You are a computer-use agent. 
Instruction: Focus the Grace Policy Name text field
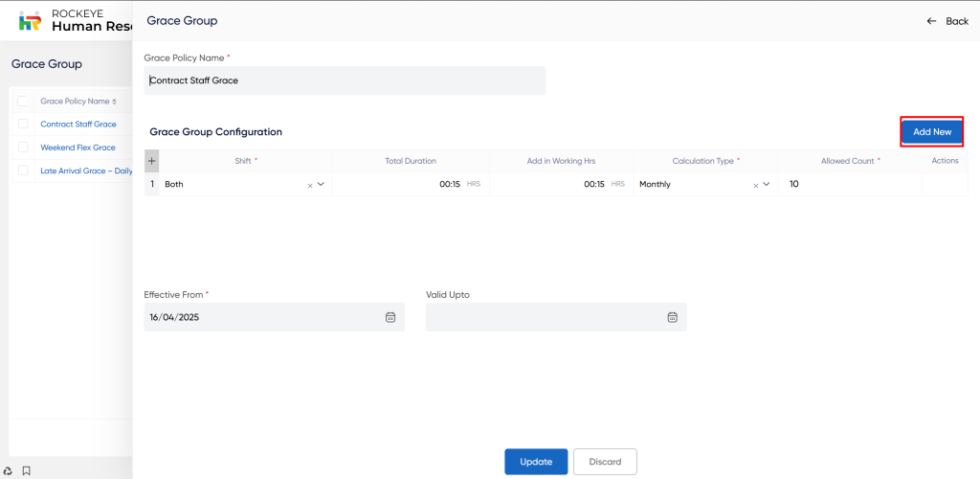click(x=345, y=80)
